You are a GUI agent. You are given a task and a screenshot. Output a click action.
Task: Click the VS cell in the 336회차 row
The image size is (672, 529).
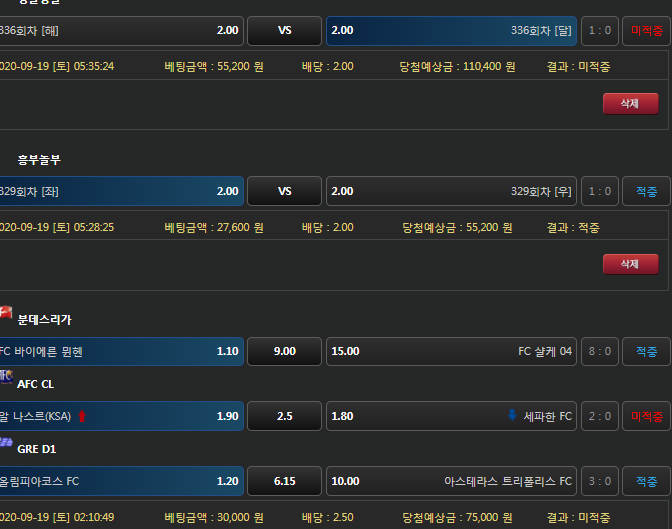click(284, 31)
